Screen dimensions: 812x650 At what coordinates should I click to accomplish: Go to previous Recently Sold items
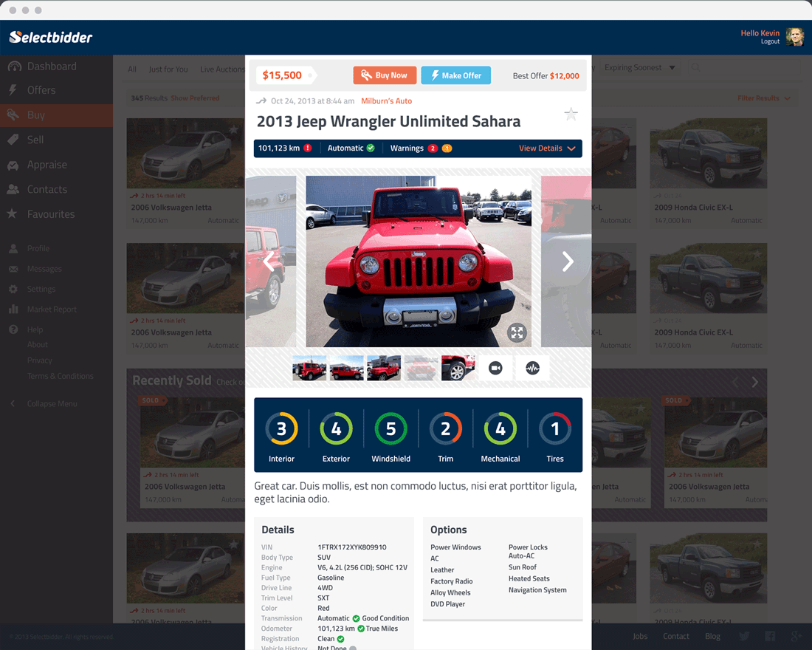pos(735,383)
